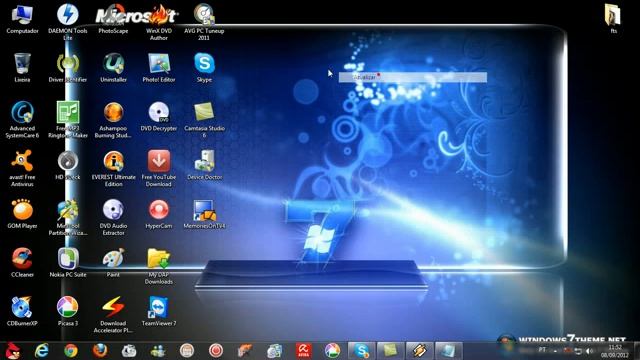Screen dimensions: 640x360
Task: Open Paint from the desktop
Action: [x=113, y=262]
